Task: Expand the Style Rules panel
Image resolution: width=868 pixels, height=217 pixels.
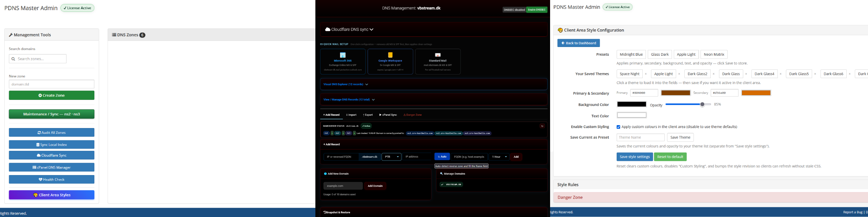Action: pos(711,185)
